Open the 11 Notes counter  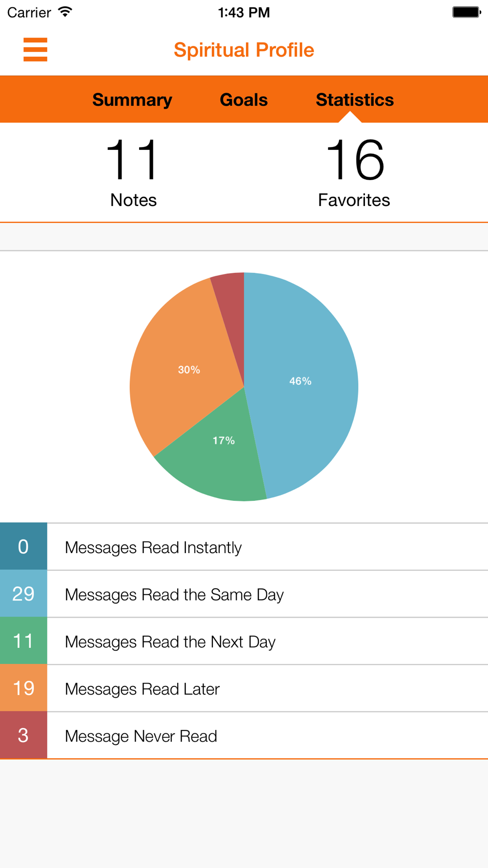click(133, 172)
